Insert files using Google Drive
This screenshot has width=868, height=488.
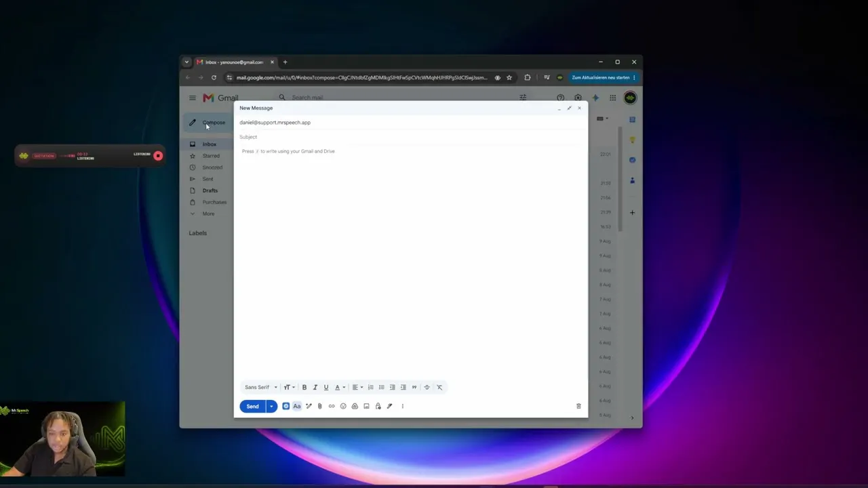pyautogui.click(x=355, y=406)
